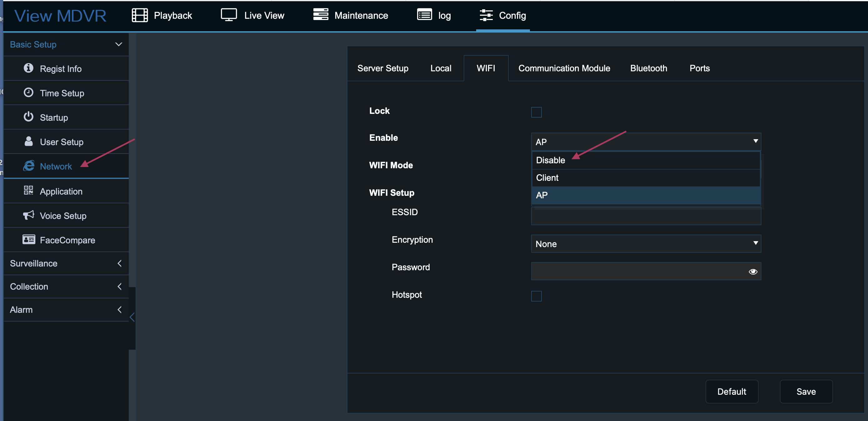Click the Save button

[x=806, y=391]
